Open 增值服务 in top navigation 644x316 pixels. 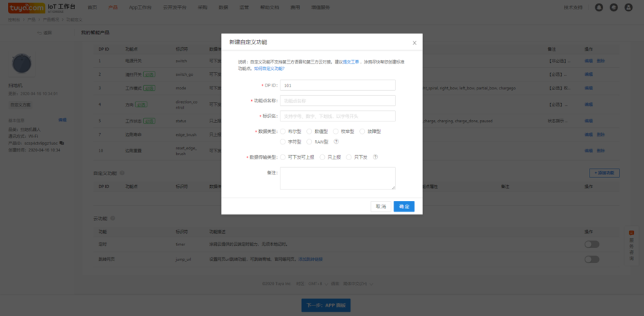pos(321,7)
